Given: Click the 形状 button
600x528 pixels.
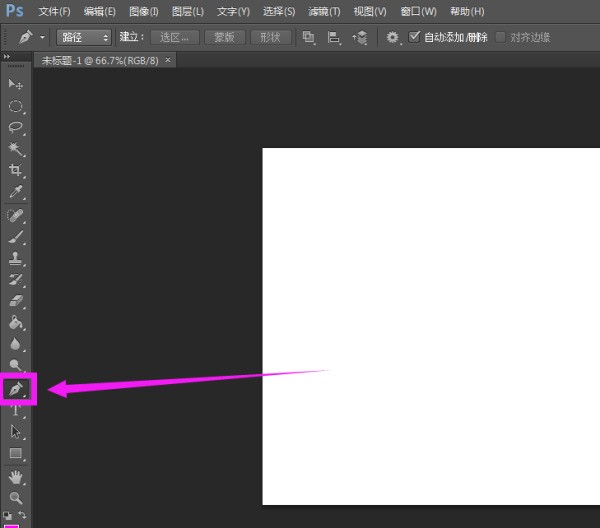Looking at the screenshot, I should pos(269,37).
